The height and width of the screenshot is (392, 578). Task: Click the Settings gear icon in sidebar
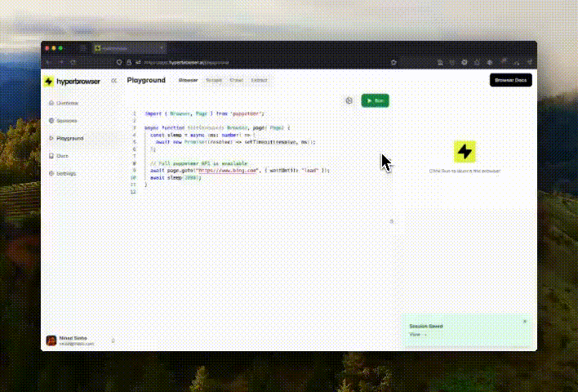(51, 173)
